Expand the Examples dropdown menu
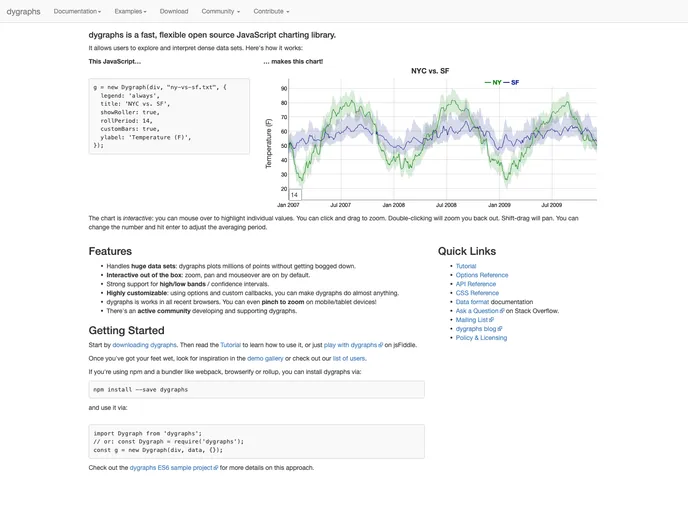Viewport: 688px width, 512px height. click(130, 11)
